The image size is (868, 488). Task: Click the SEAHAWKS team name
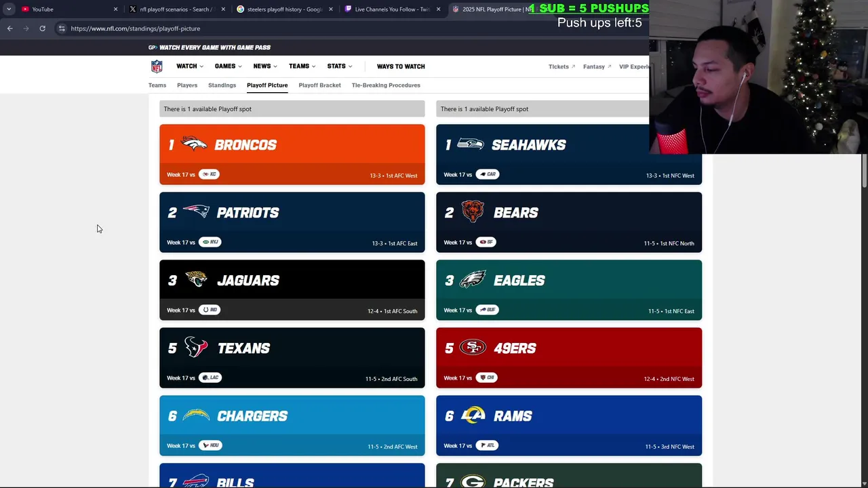529,145
